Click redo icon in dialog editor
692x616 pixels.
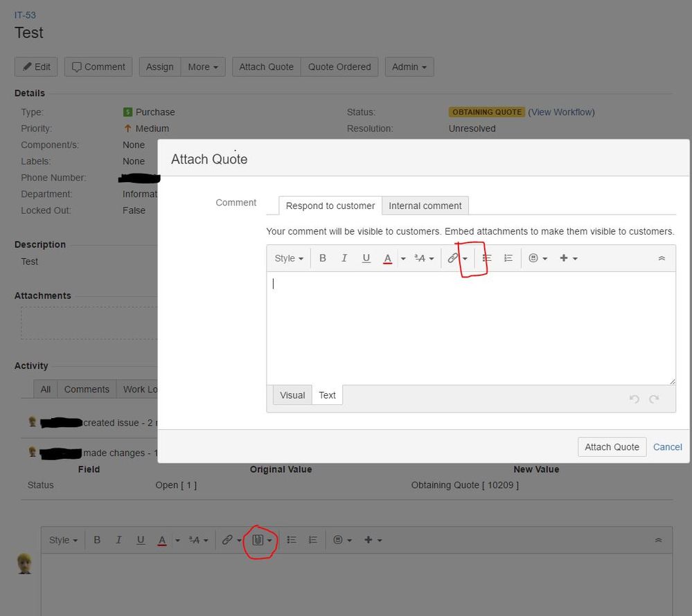point(654,399)
